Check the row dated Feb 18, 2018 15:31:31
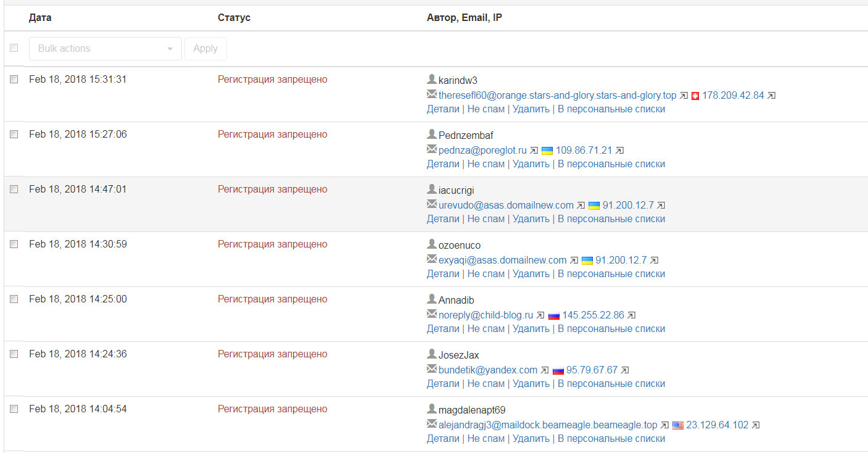 (x=14, y=80)
